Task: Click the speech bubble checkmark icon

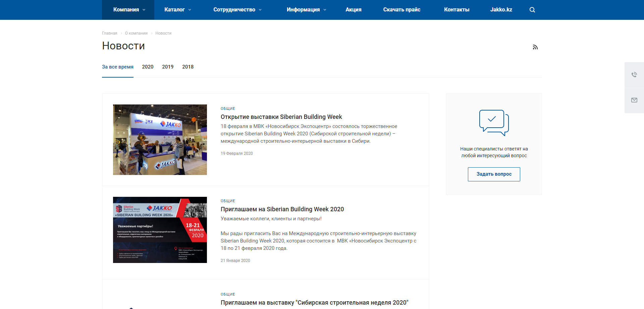Action: tap(494, 123)
